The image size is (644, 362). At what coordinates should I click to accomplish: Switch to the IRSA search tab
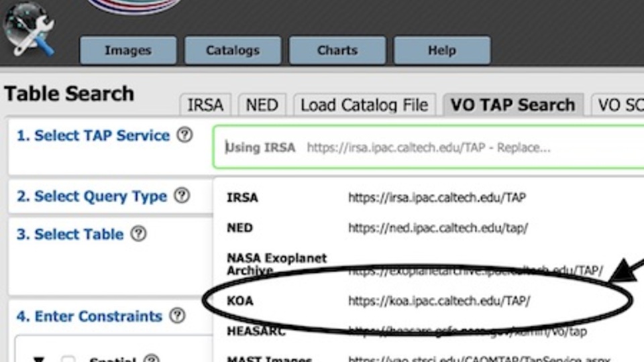[x=205, y=105]
